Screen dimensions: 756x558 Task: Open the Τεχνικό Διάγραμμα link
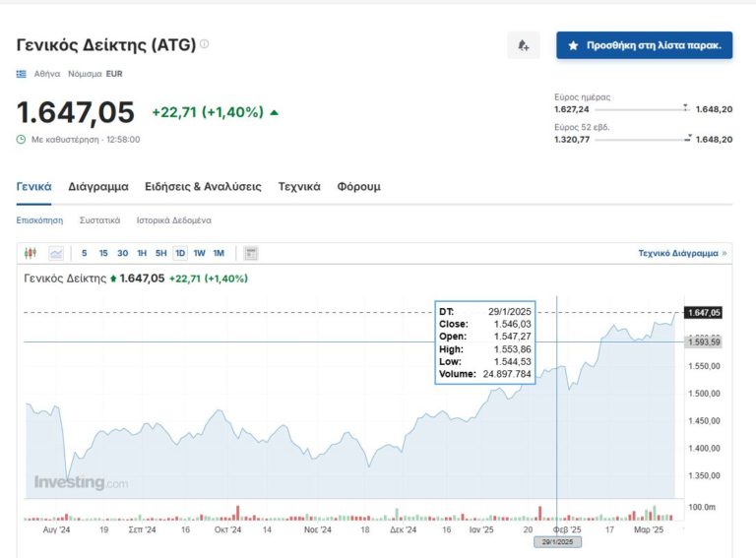(682, 253)
